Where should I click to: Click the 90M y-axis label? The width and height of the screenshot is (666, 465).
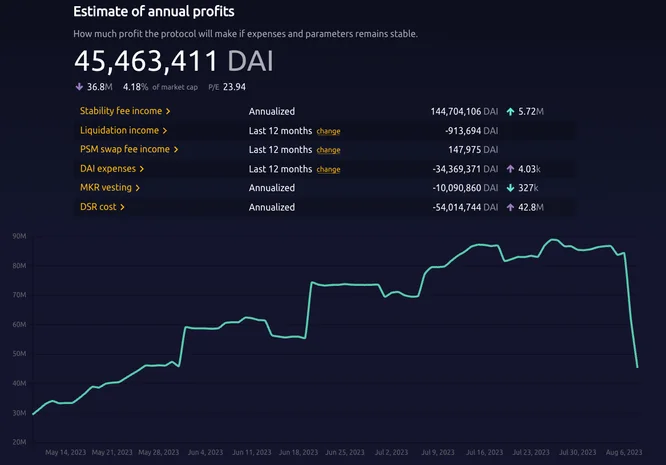[x=19, y=236]
